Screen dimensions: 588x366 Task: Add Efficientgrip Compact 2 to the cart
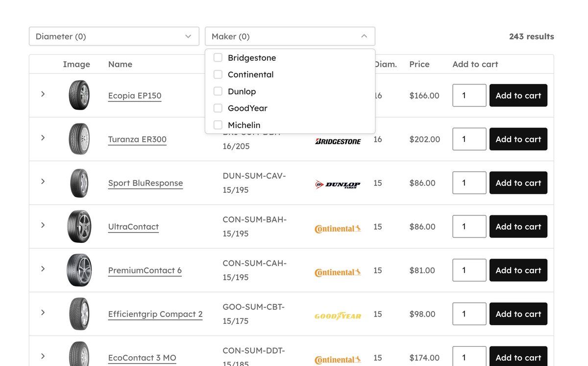coord(518,314)
